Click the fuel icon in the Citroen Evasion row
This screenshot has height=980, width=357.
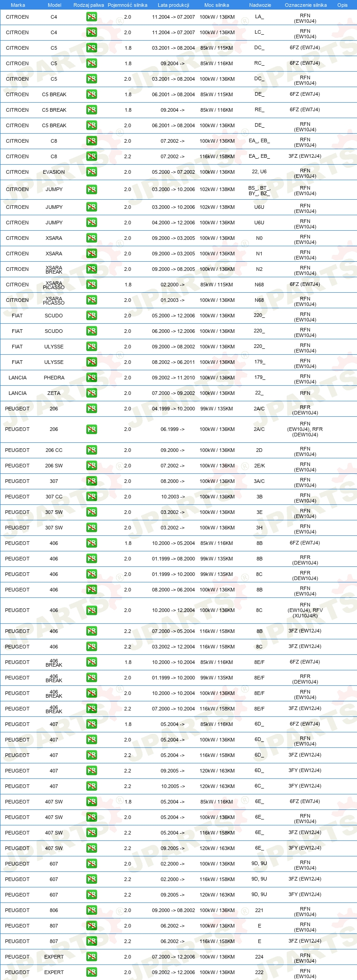pyautogui.click(x=91, y=172)
